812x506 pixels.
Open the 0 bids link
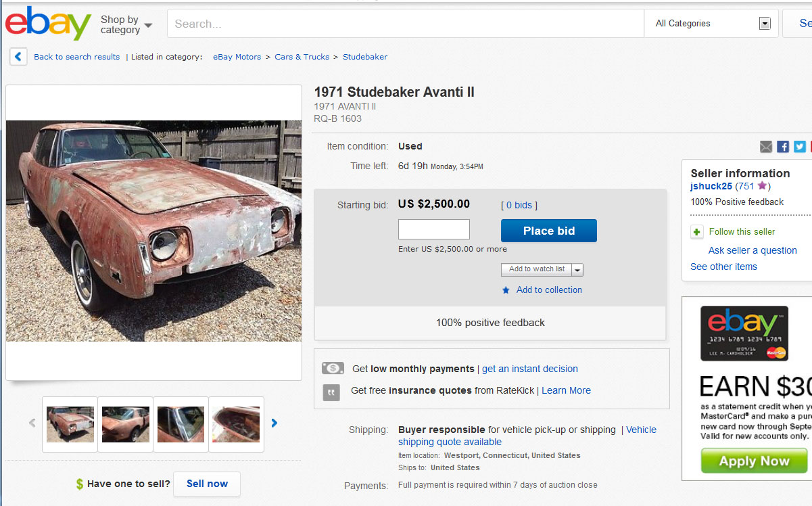(519, 205)
